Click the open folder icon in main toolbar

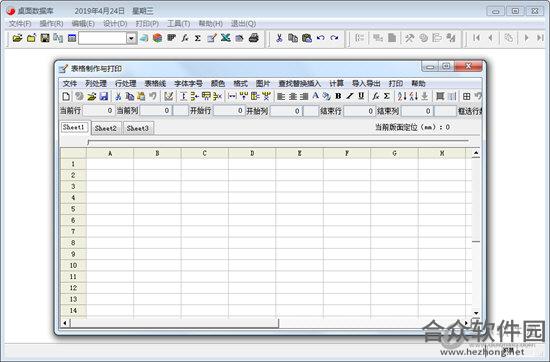17,38
